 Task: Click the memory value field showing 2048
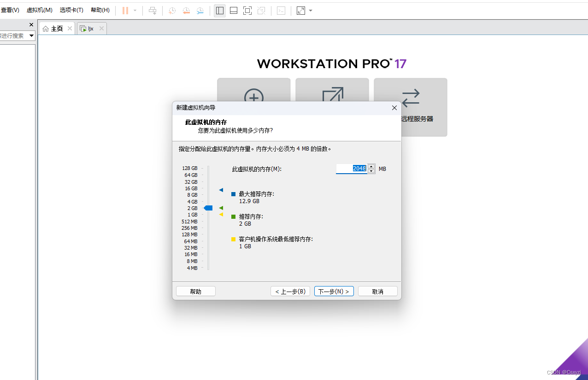click(x=352, y=169)
